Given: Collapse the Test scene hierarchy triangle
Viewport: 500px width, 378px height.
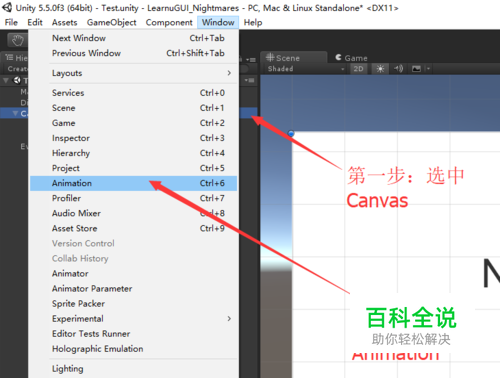Looking at the screenshot, I should pos(6,80).
